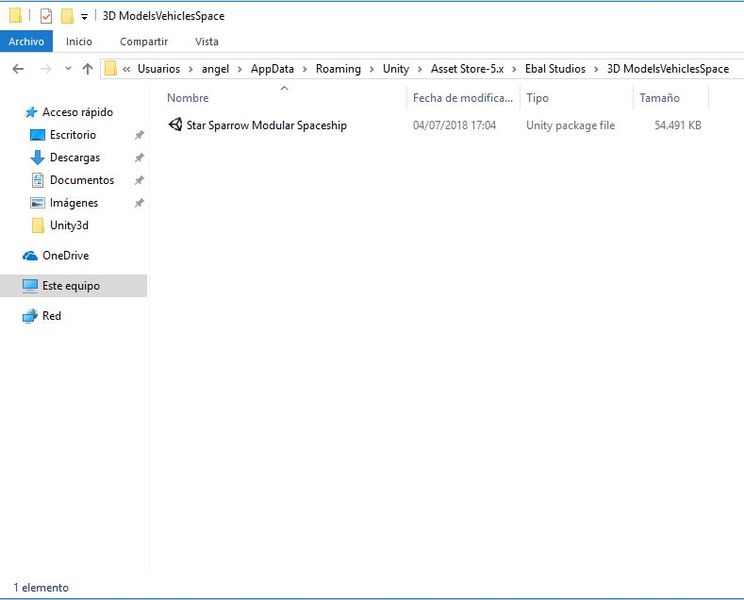The width and height of the screenshot is (744, 600).
Task: Switch to the Inicio ribbon tab
Action: [79, 42]
